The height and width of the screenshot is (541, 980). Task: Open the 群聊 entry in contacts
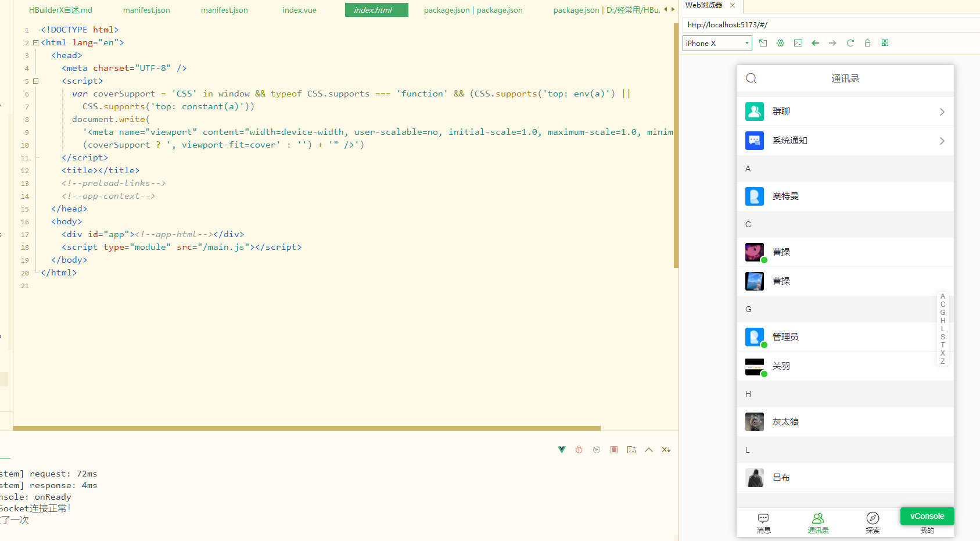coord(845,112)
